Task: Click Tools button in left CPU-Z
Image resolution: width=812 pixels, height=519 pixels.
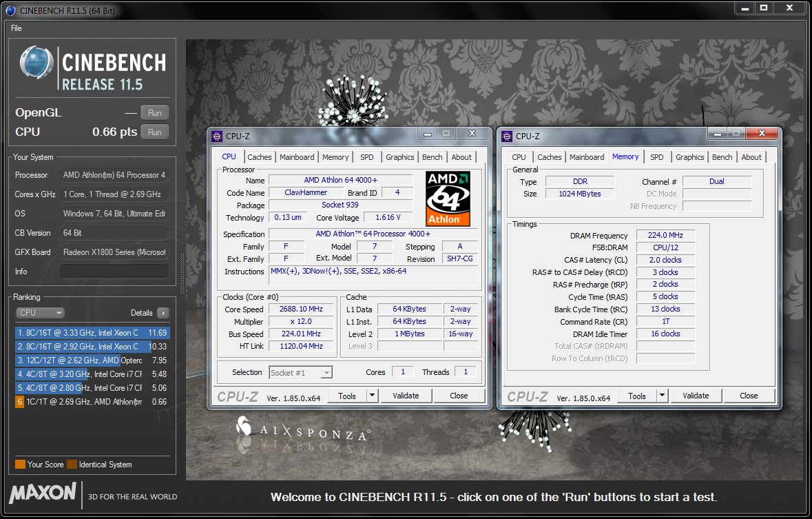Action: (x=347, y=396)
